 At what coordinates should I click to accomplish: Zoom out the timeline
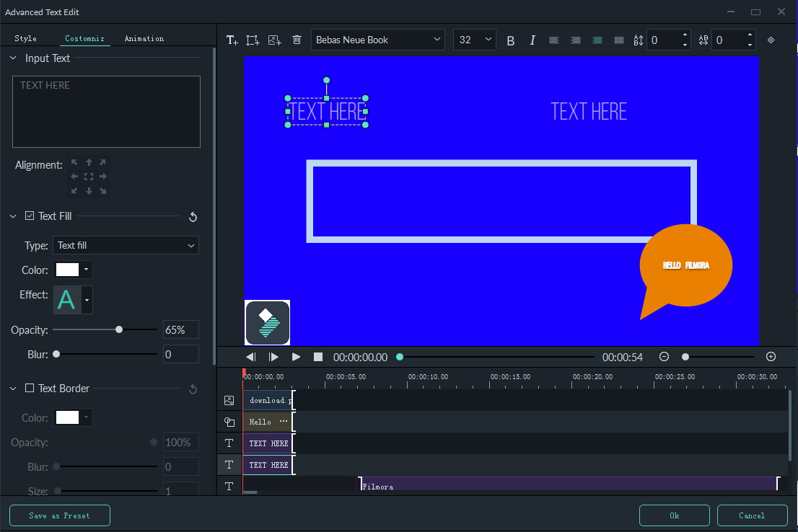[x=664, y=357]
